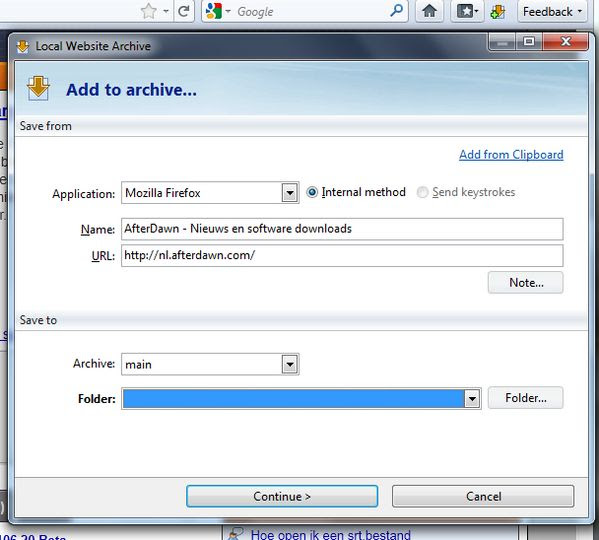Click the Folder... browse button
Image resolution: width=599 pixels, height=540 pixels.
526,398
